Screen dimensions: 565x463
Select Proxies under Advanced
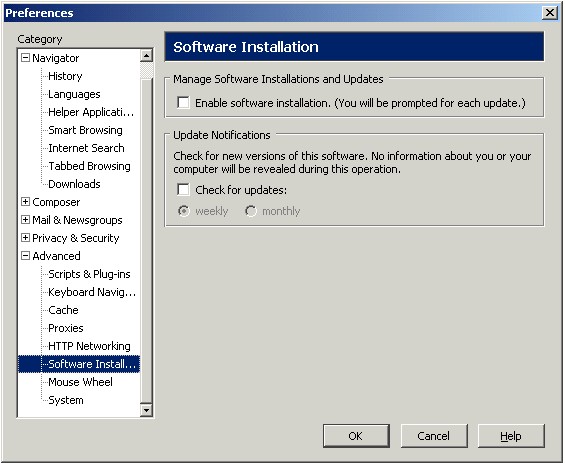click(66, 328)
